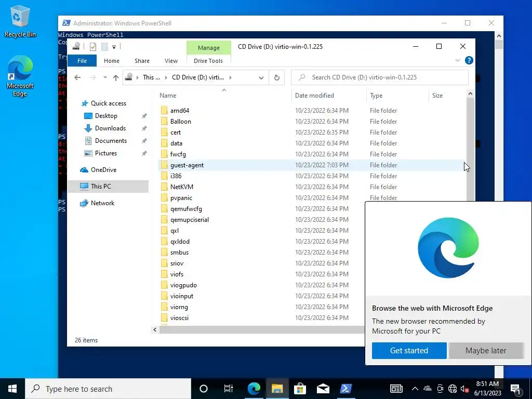The width and height of the screenshot is (532, 399).
Task: Open the Customize Quick Access Toolbar dropdown
Action: point(114,47)
